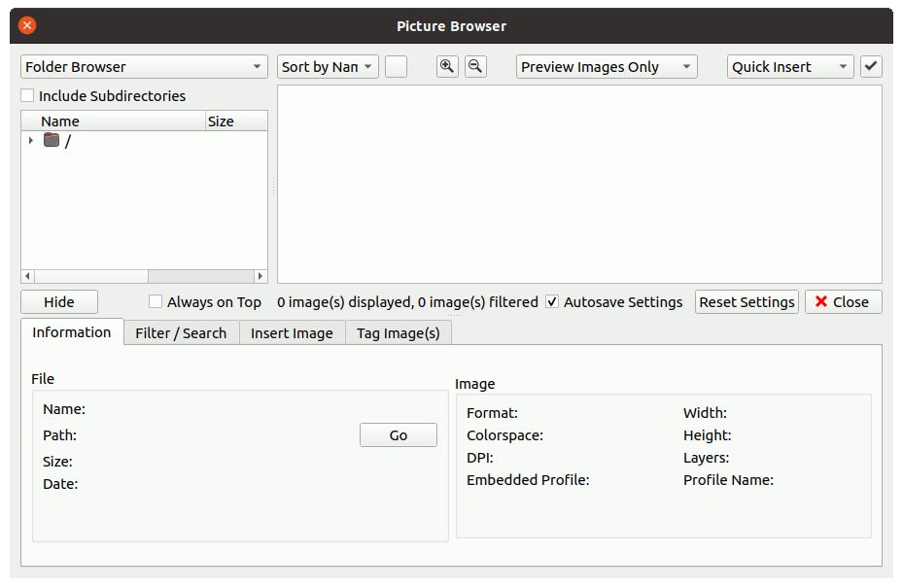
Task: Click the zoom in magnifier icon
Action: [x=447, y=67]
